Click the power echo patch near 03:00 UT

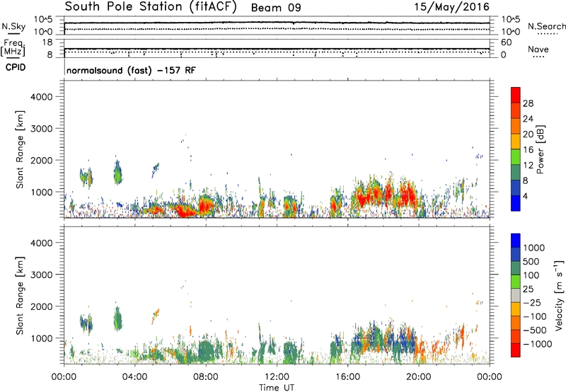pos(117,173)
